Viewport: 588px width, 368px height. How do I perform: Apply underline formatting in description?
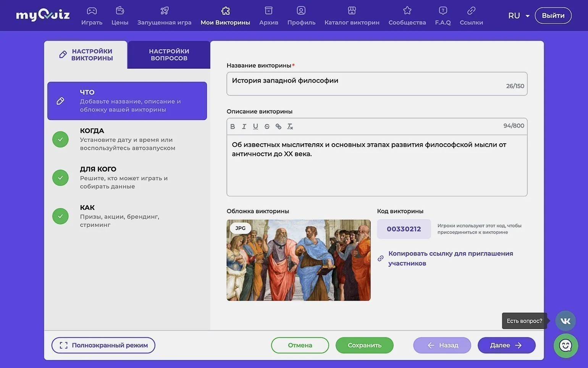point(255,126)
